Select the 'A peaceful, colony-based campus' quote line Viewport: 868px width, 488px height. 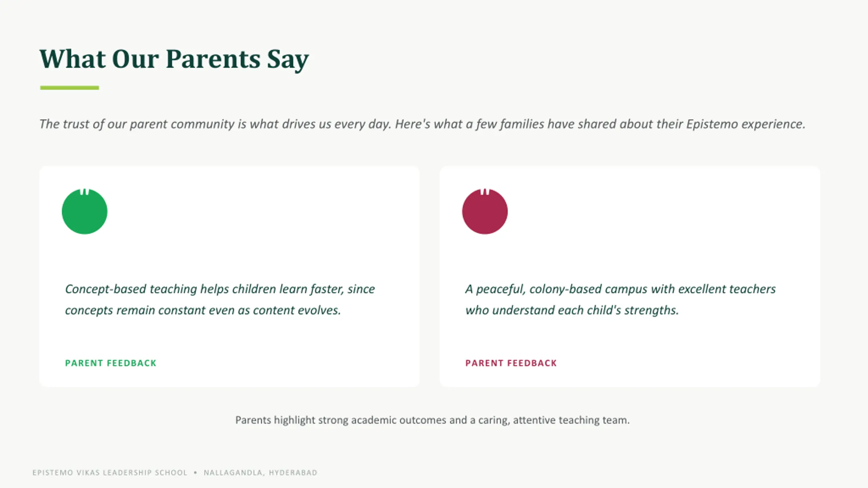pyautogui.click(x=620, y=289)
